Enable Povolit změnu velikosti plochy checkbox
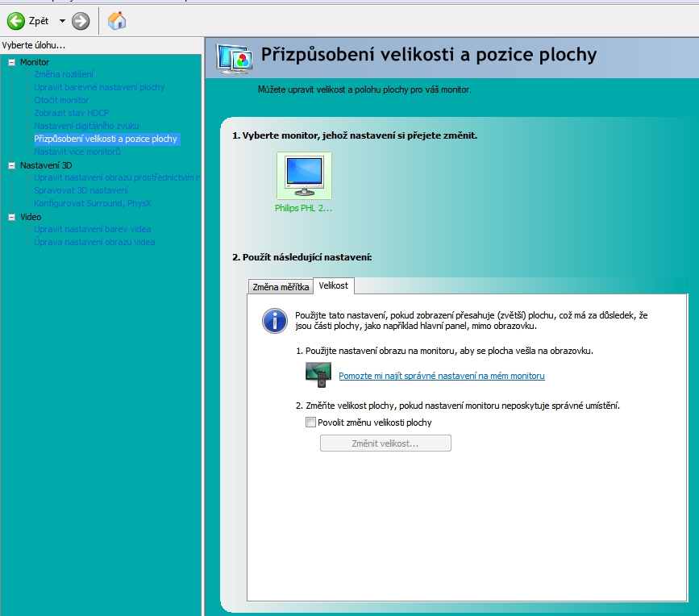The image size is (699, 616). [310, 422]
